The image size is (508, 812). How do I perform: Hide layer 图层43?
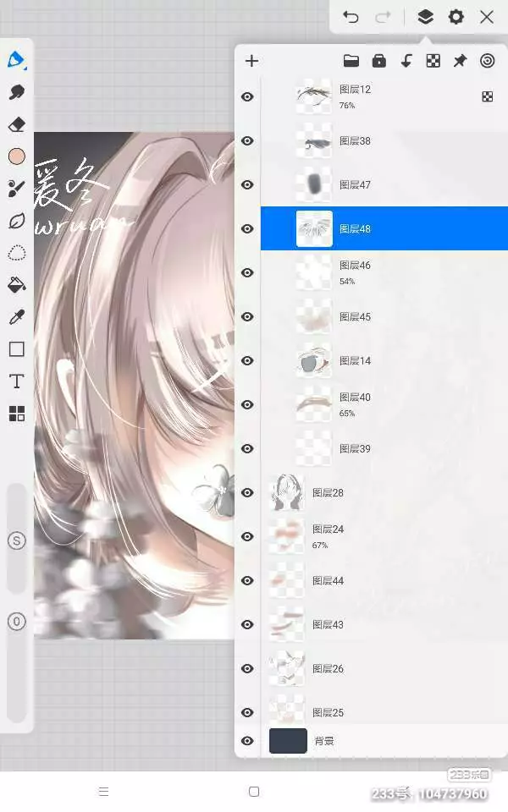pos(248,624)
